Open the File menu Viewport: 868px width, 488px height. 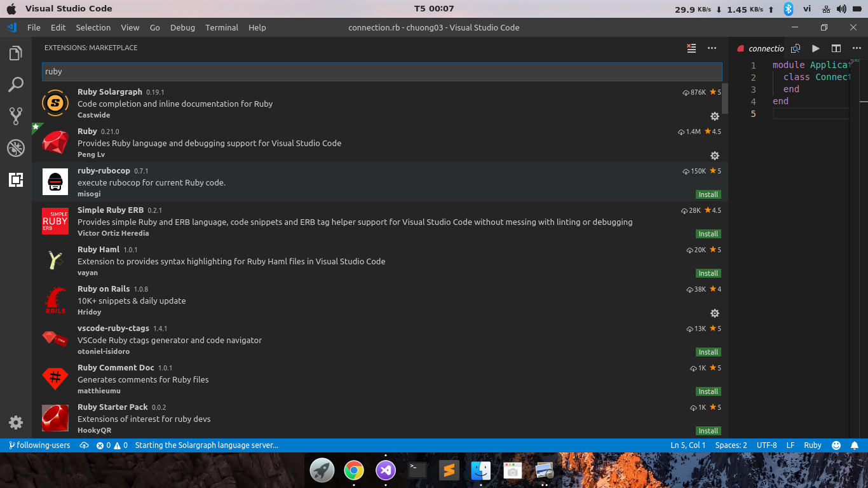pos(34,27)
